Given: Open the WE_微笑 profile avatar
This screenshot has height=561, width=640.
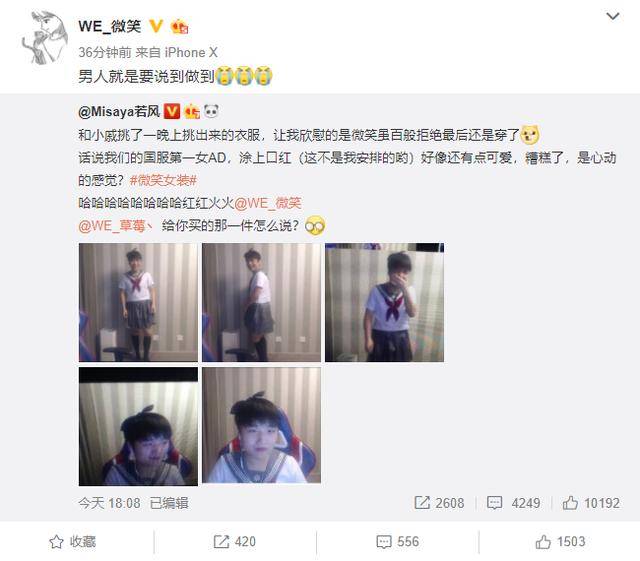Looking at the screenshot, I should pos(44,38).
